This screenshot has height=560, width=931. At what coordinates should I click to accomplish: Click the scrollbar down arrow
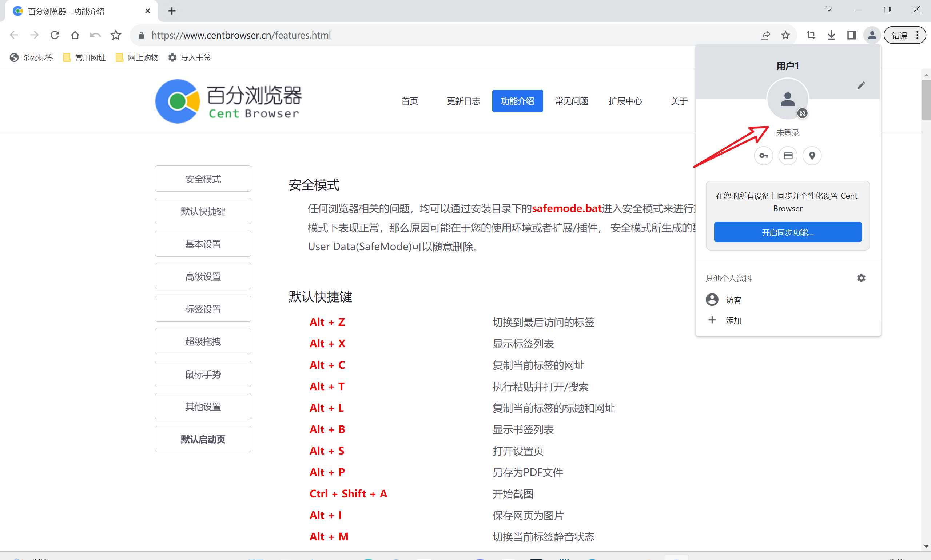[926, 546]
